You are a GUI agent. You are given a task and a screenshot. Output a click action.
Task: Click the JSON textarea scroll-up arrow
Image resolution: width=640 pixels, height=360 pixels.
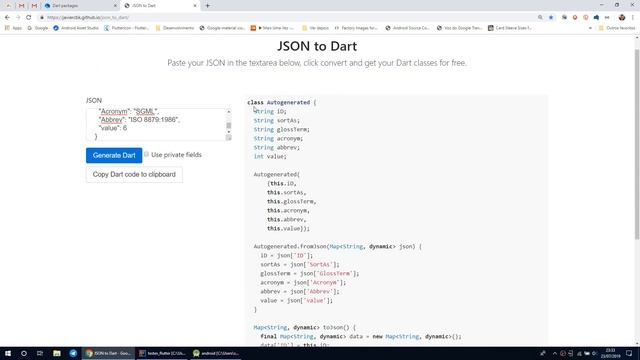click(x=229, y=111)
